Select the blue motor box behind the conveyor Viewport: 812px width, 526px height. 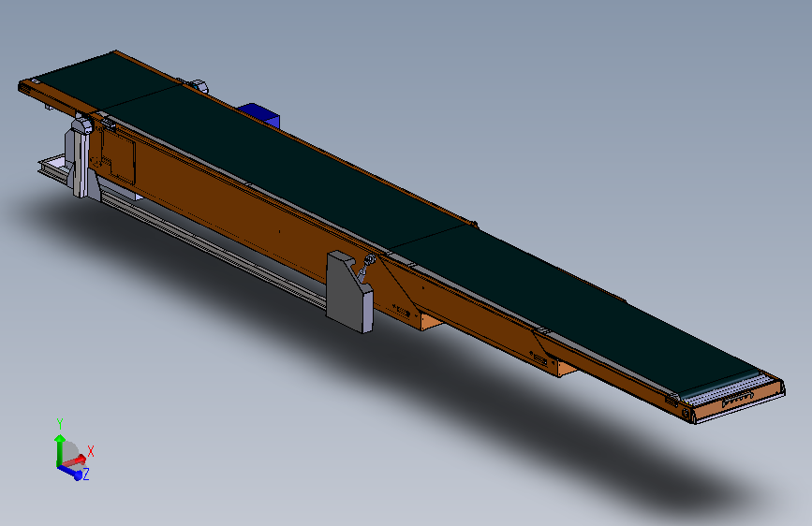262,115
